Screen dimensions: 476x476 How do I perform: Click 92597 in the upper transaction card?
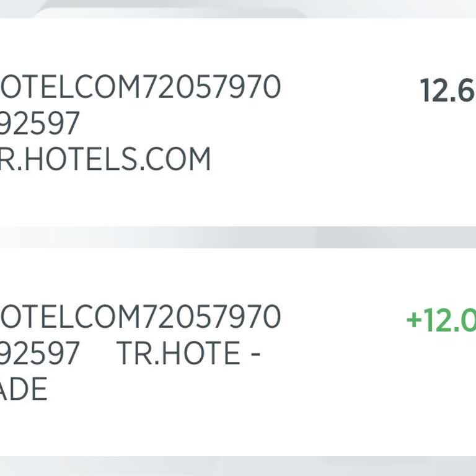click(40, 123)
